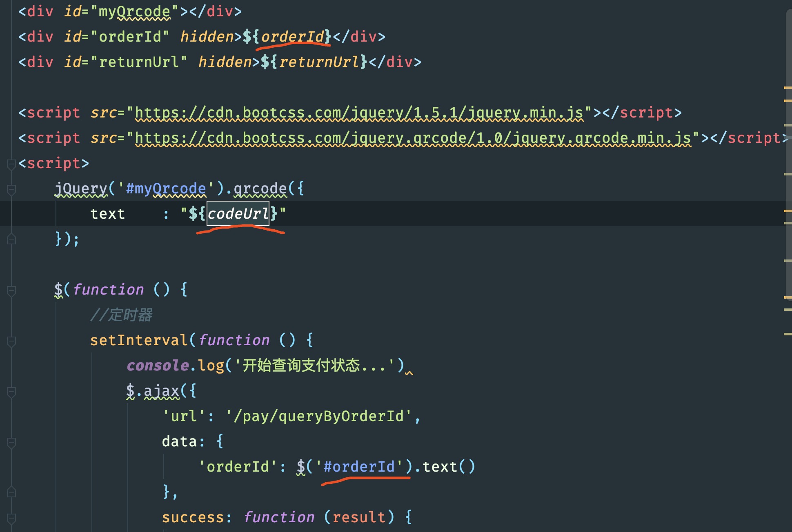Fold the success function block in gutter

pyautogui.click(x=11, y=519)
